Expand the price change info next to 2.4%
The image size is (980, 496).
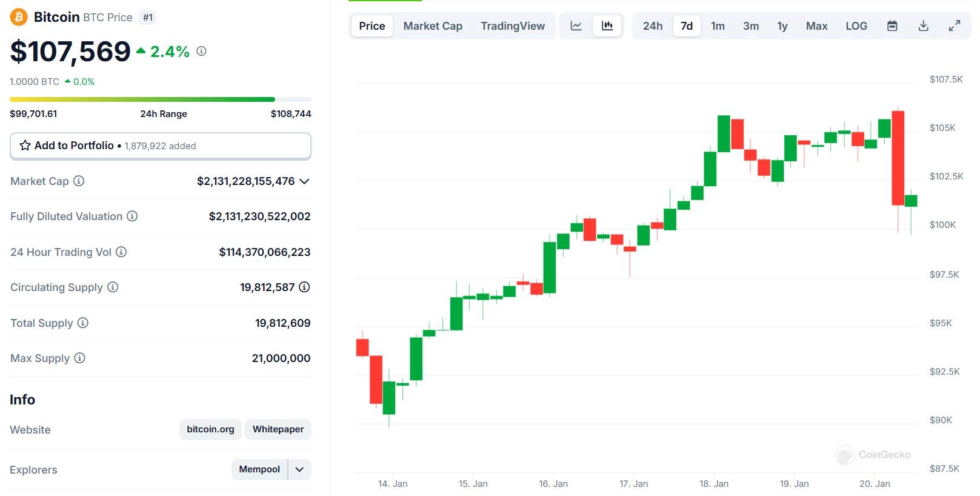(202, 52)
